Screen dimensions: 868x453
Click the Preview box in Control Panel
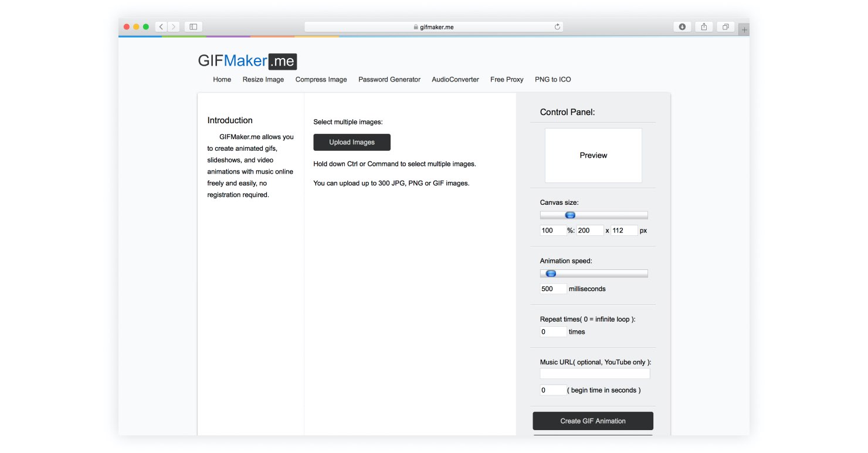pos(594,155)
